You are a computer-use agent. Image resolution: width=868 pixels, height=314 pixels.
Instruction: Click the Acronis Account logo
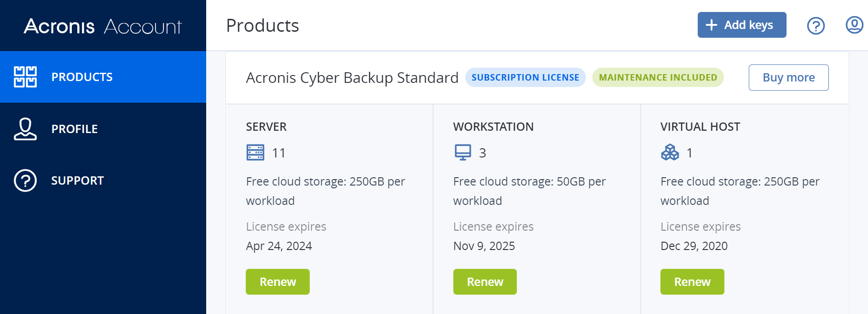(103, 26)
